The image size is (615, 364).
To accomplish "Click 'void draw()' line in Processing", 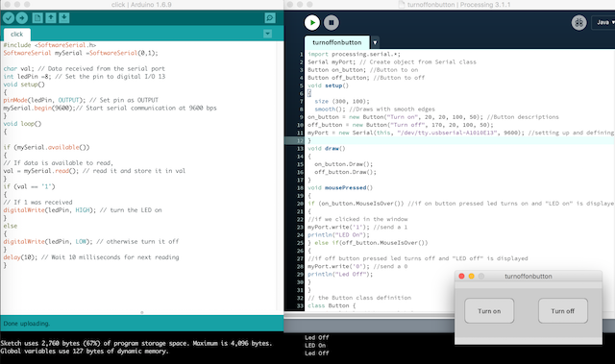I will pyautogui.click(x=327, y=149).
